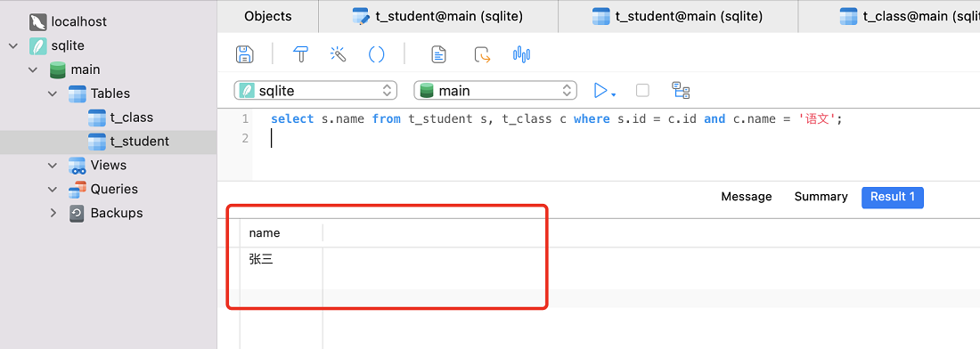Image resolution: width=980 pixels, height=349 pixels.
Task: Collapse the Views tree node
Action: pyautogui.click(x=53, y=166)
